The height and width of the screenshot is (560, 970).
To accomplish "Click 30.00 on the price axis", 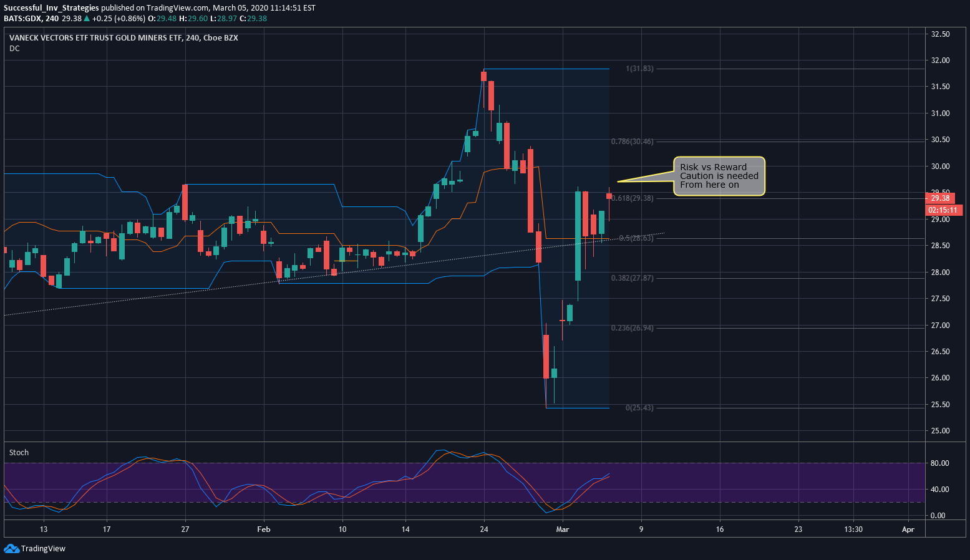I will (940, 167).
